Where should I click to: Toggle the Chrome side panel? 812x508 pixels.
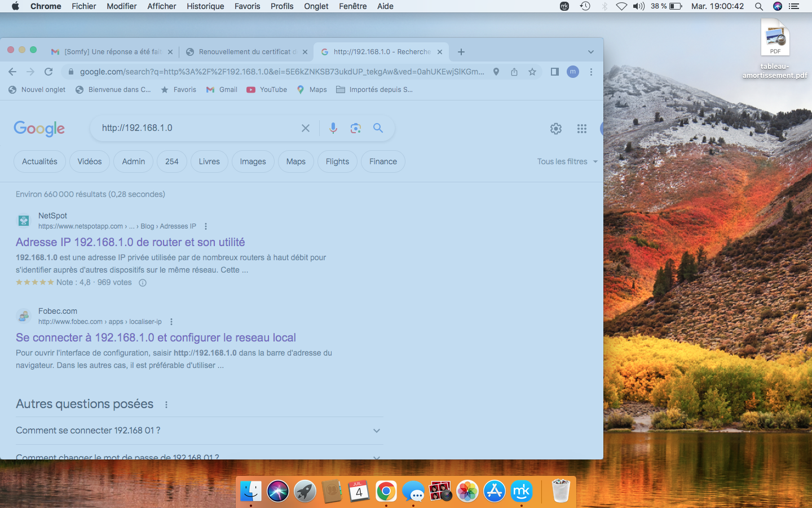(555, 72)
